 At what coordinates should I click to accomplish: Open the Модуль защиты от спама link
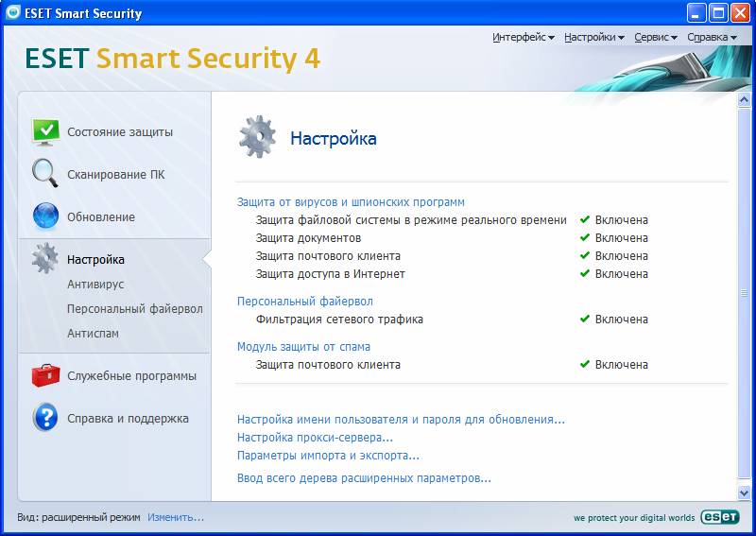point(303,347)
